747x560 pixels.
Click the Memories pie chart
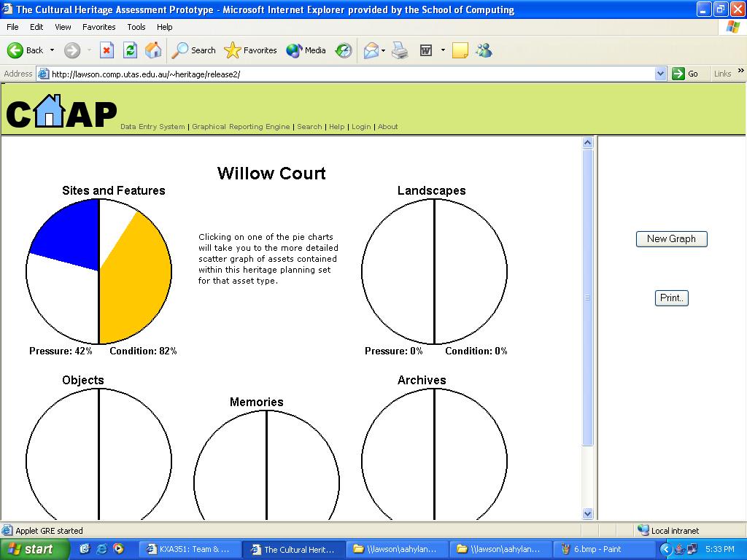coord(266,465)
